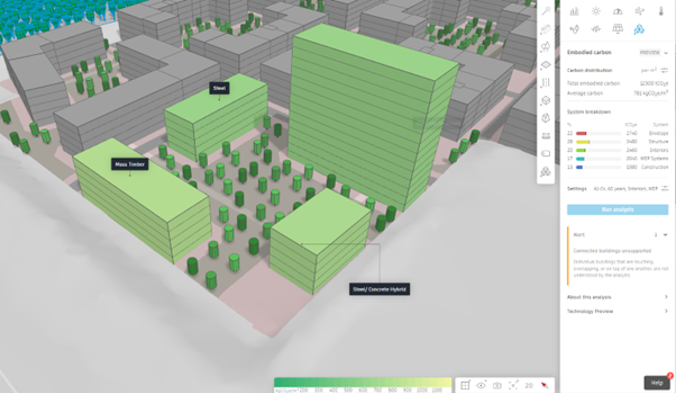Expand the Alert section chevron
Screen dimensions: 676x393
coord(665,235)
